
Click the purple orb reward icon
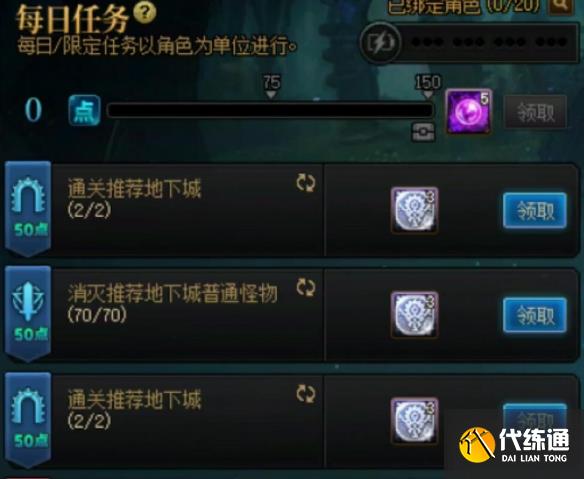pos(469,111)
